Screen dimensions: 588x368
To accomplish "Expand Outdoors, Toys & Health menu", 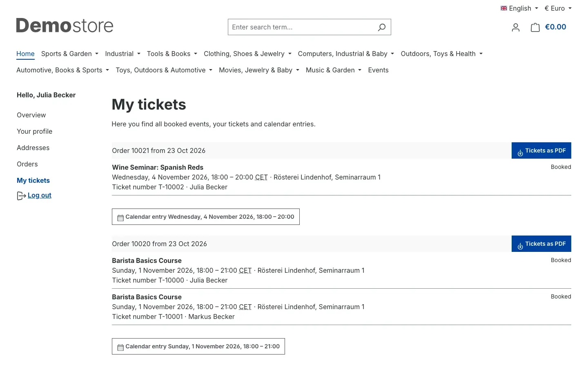I will tap(441, 54).
